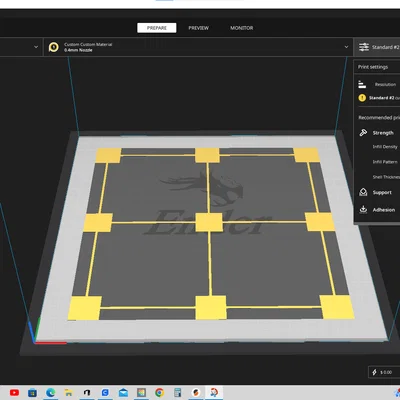Click the Support icon
This screenshot has width=400, height=400.
363,192
